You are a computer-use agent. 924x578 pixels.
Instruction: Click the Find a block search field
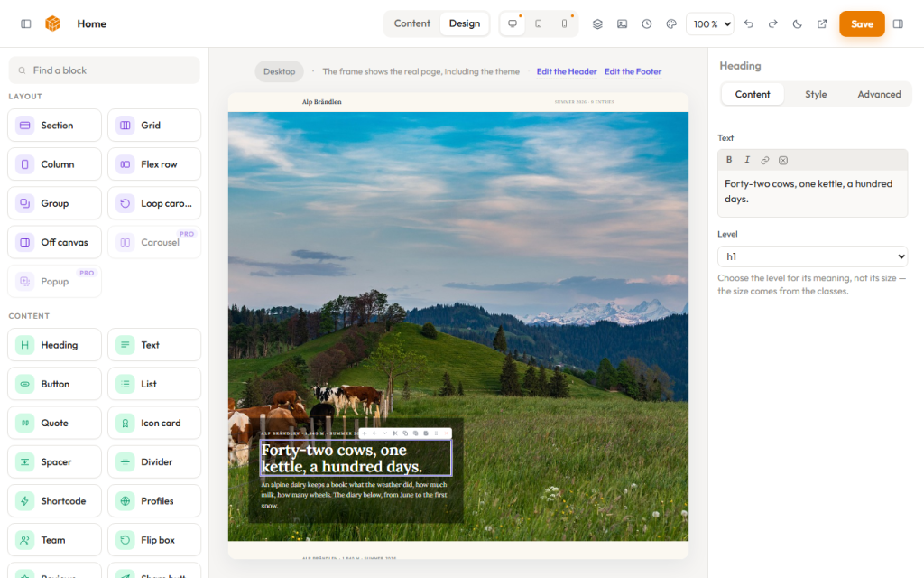click(105, 70)
